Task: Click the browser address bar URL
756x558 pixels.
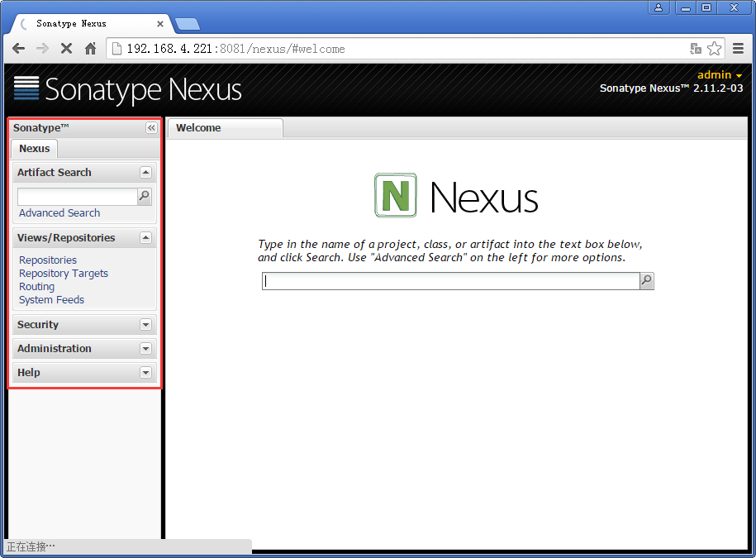Action: (235, 49)
